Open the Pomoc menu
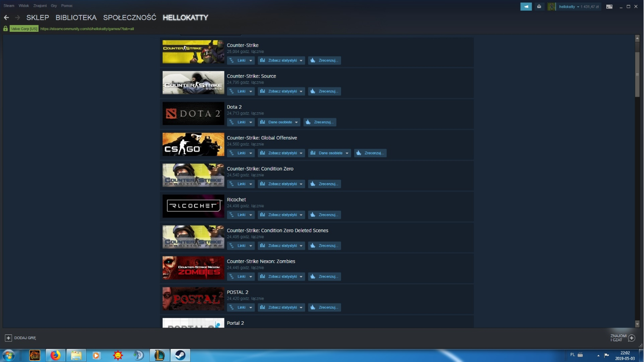This screenshot has height=362, width=644. (x=67, y=6)
